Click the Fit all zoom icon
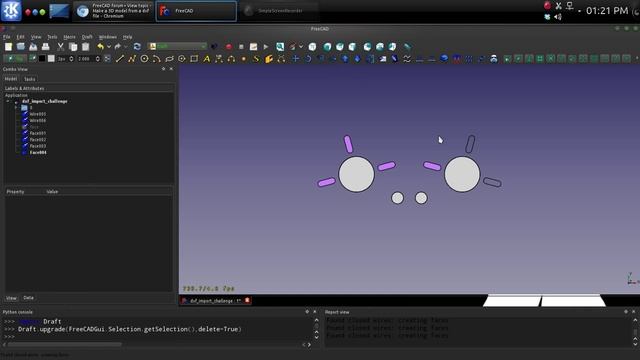Image resolution: width=640 pixels, height=360 pixels. click(x=280, y=47)
